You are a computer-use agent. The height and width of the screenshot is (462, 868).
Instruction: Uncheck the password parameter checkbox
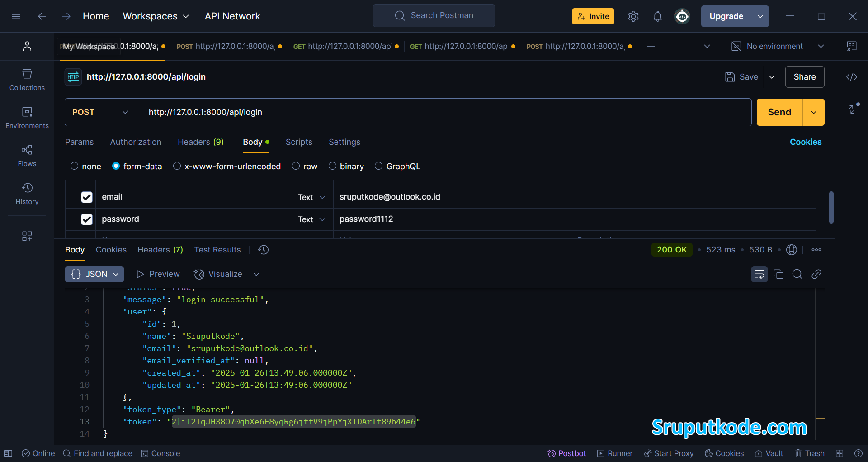tap(87, 219)
